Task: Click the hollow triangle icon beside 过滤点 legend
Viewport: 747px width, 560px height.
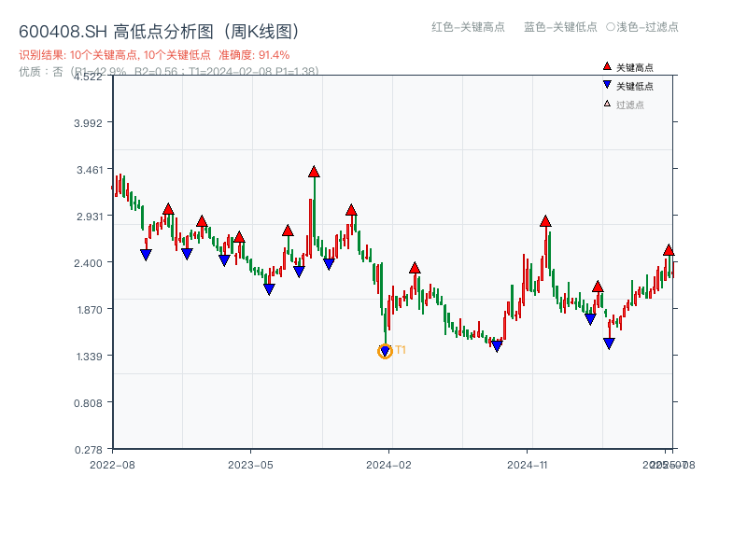Action: [x=607, y=104]
